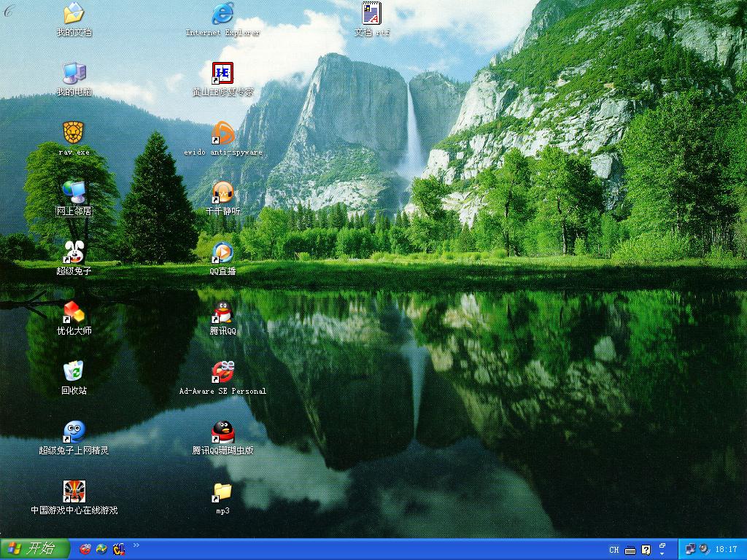Open 网上邻居 network icon
Screen dimensions: 747x560
[x=74, y=192]
